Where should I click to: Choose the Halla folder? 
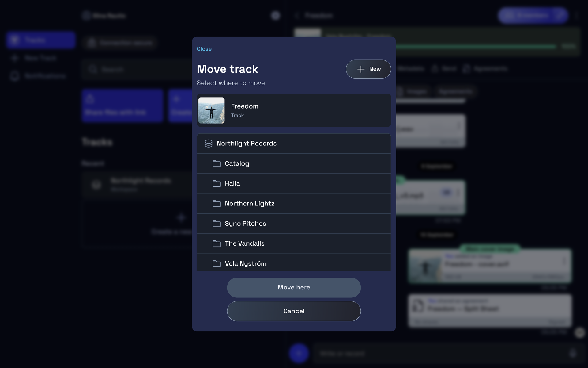(294, 183)
